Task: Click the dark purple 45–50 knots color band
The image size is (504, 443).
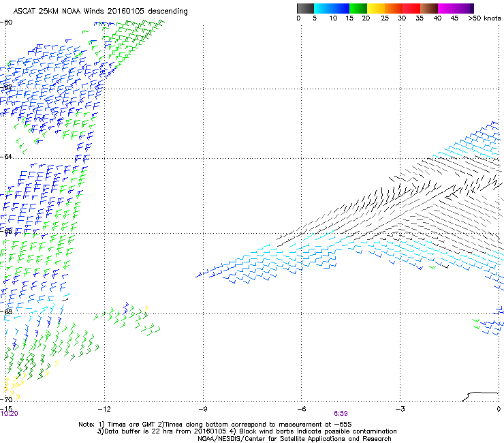Action: (x=464, y=8)
